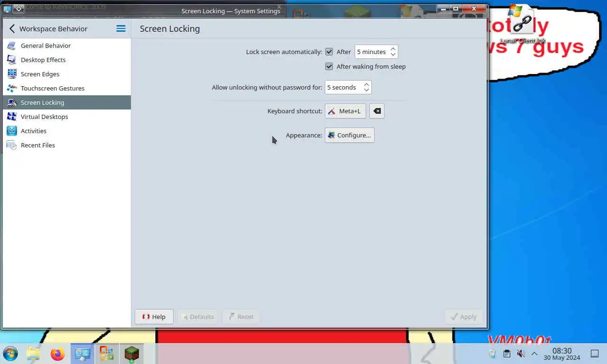
Task: Open Recent Files settings
Action: click(x=66, y=145)
